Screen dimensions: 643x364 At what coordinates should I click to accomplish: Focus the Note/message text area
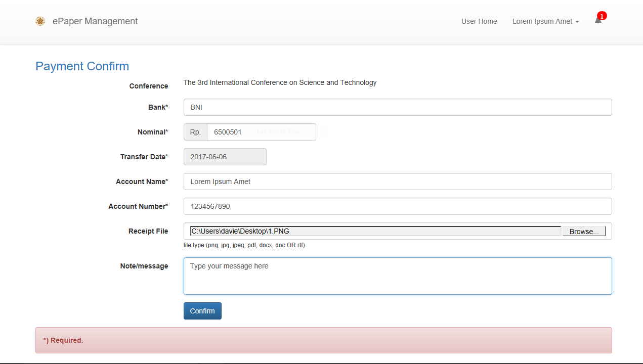(x=397, y=276)
